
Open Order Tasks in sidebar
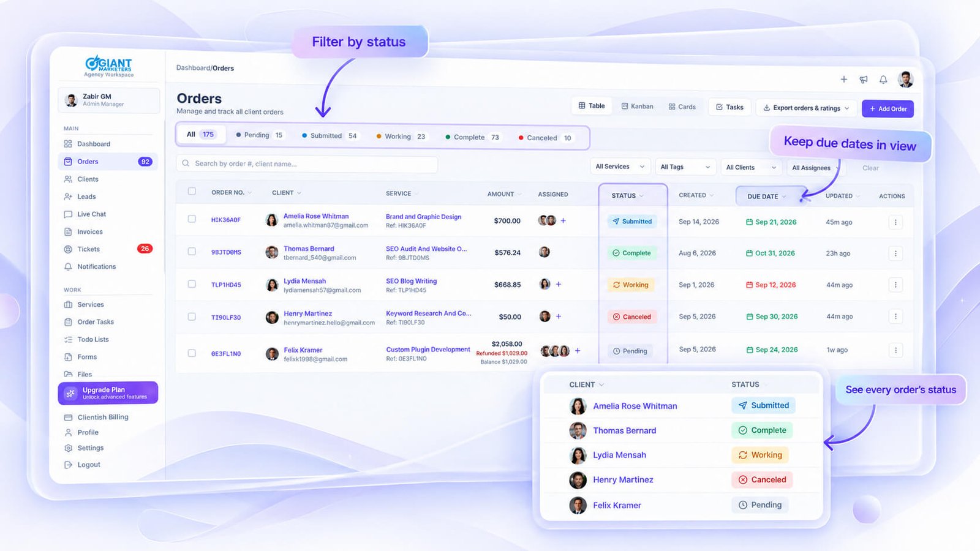pyautogui.click(x=89, y=322)
